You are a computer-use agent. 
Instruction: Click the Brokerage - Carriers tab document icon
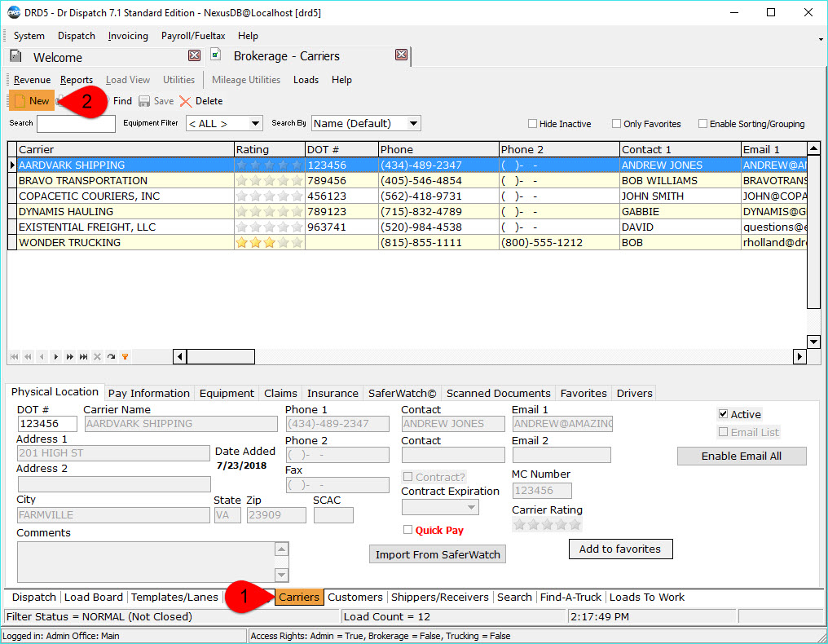(x=216, y=54)
